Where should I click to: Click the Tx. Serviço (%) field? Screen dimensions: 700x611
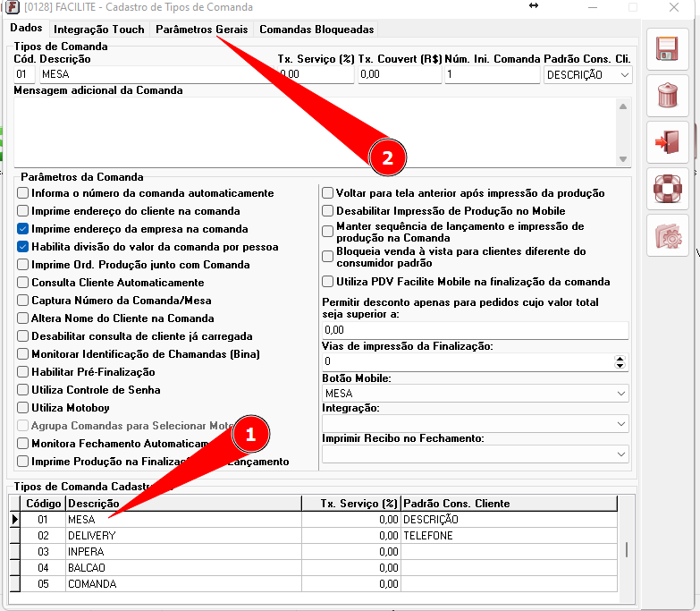click(316, 74)
